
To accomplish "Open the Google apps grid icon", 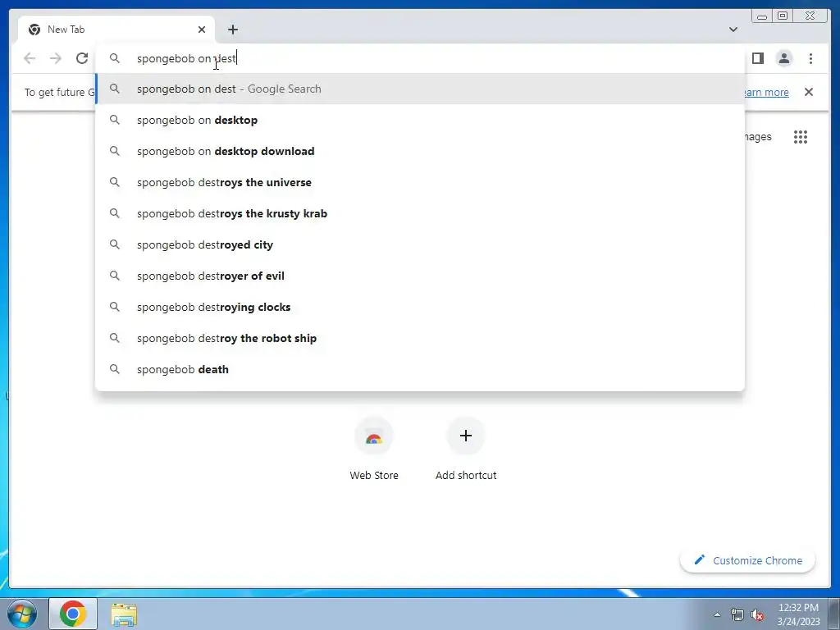I will point(801,137).
